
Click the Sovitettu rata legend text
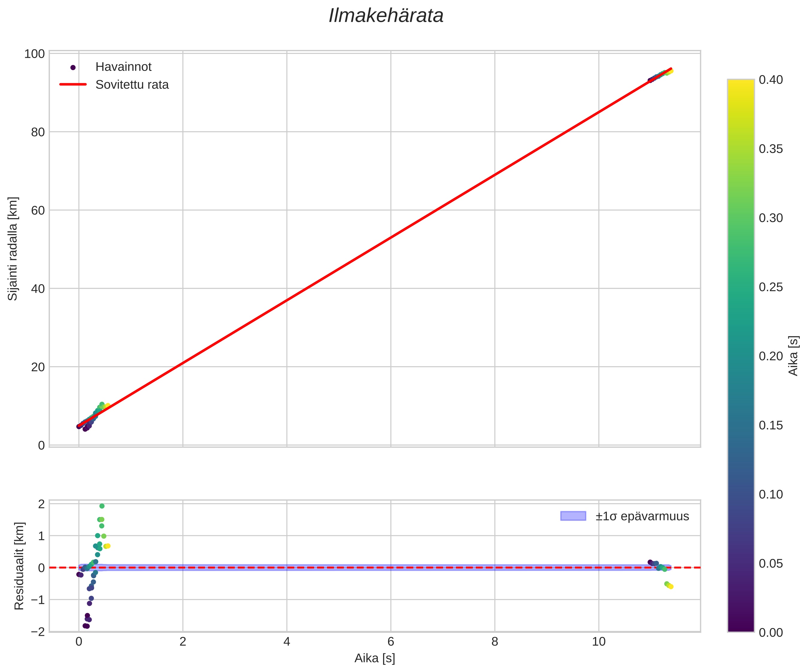(x=132, y=85)
